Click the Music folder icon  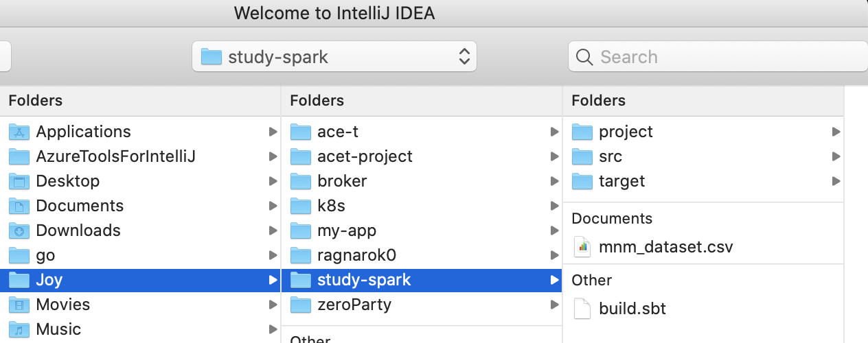[19, 329]
